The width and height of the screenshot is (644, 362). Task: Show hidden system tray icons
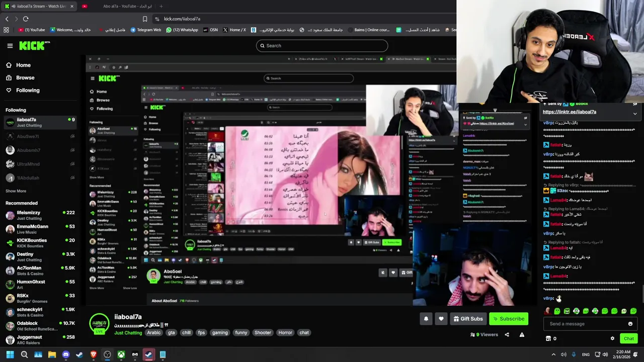pyautogui.click(x=553, y=354)
